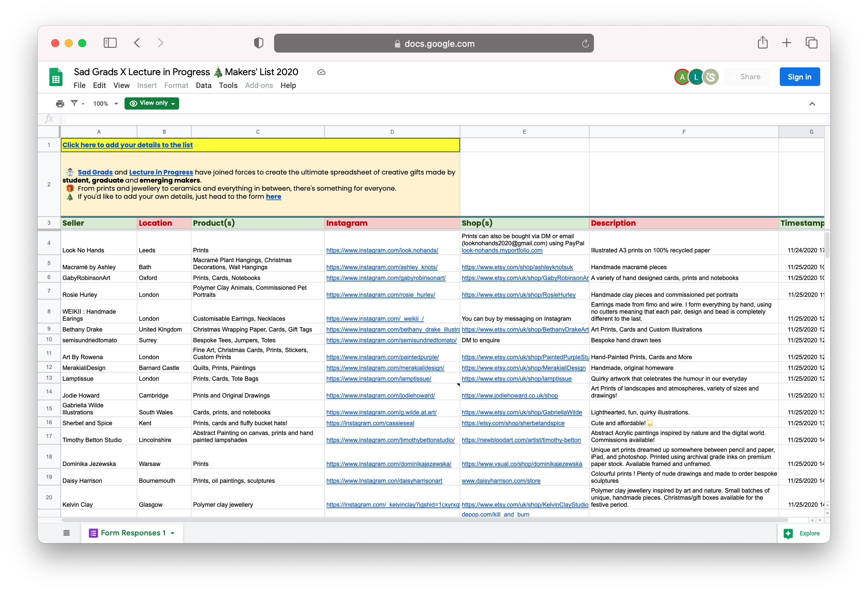
Task: Click the horizontal scrollbar of the sheet
Action: (424, 520)
